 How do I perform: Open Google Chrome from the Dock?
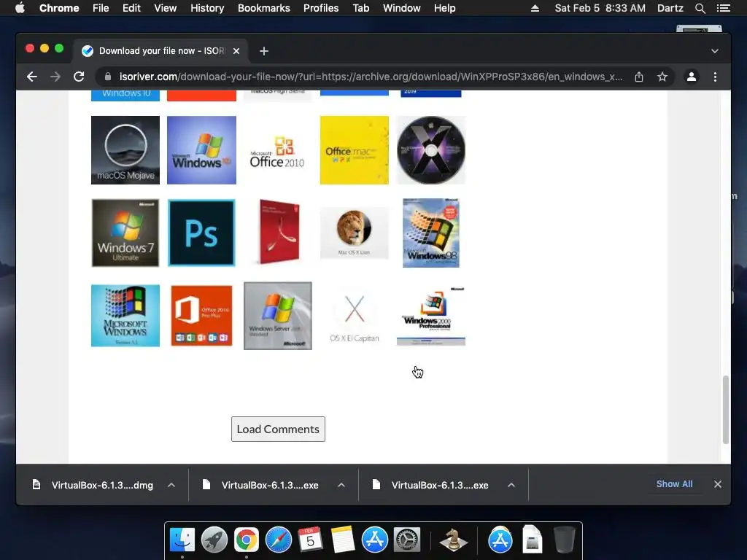point(247,540)
